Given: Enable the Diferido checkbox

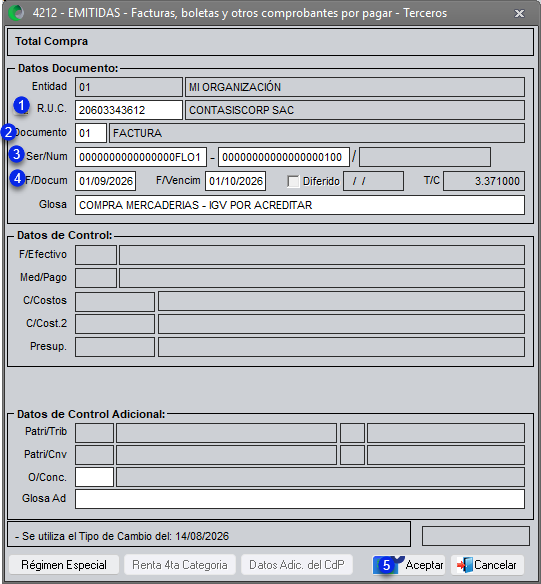Looking at the screenshot, I should click(x=293, y=181).
